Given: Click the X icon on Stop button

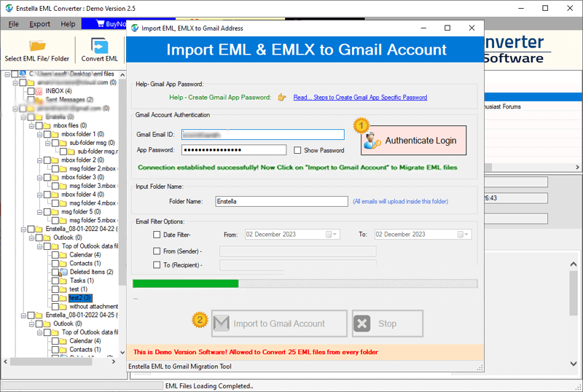Looking at the screenshot, I should click(362, 324).
